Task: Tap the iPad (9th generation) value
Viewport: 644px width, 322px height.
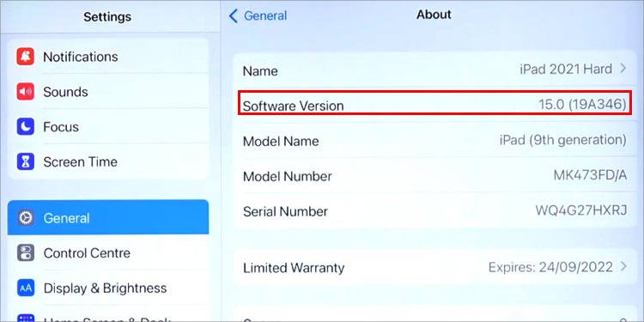Action: pos(563,141)
